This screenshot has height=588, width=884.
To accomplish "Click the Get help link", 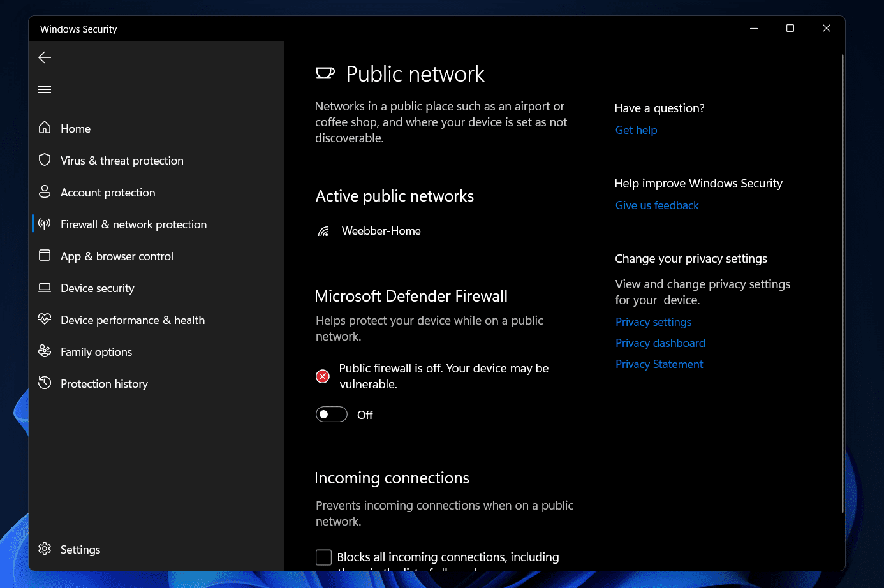I will pyautogui.click(x=636, y=130).
